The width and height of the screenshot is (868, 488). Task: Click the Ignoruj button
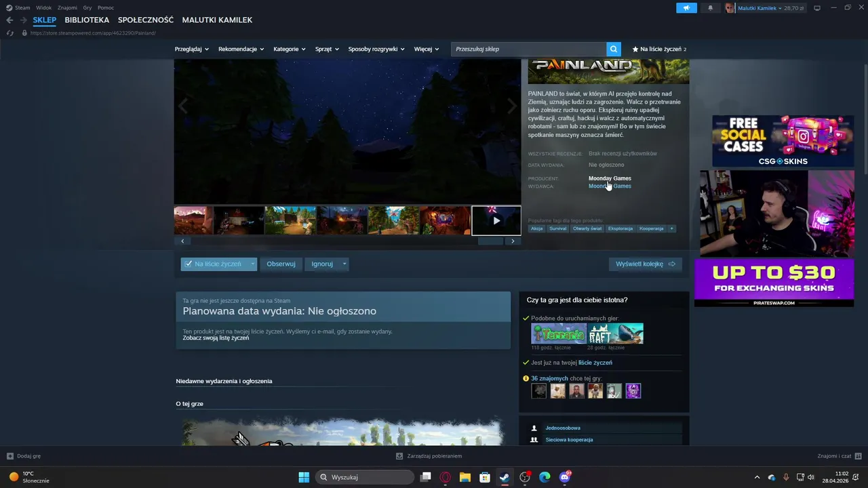322,264
